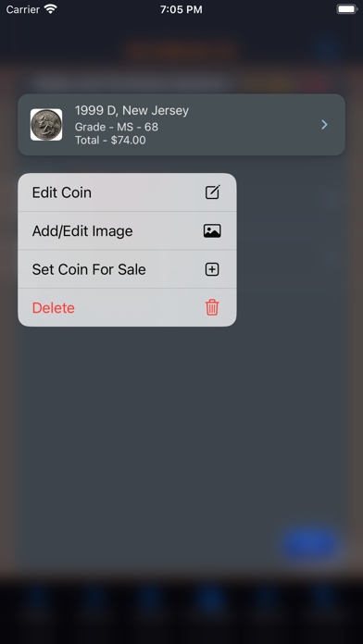
Task: Choose the Add/Edit Image menu label
Action: pos(82,231)
